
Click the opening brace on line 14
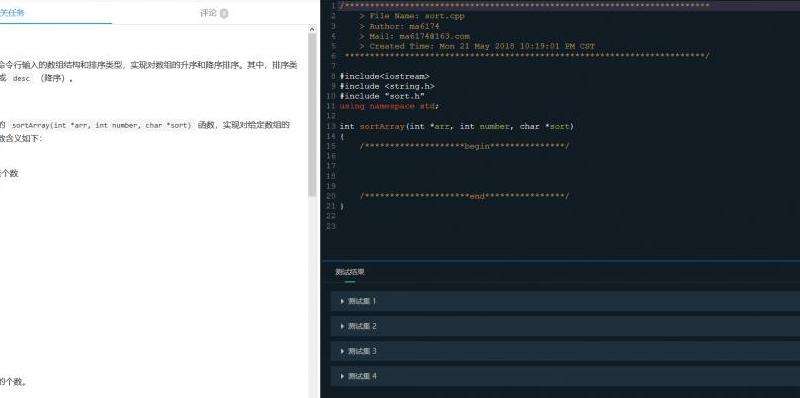pos(342,136)
